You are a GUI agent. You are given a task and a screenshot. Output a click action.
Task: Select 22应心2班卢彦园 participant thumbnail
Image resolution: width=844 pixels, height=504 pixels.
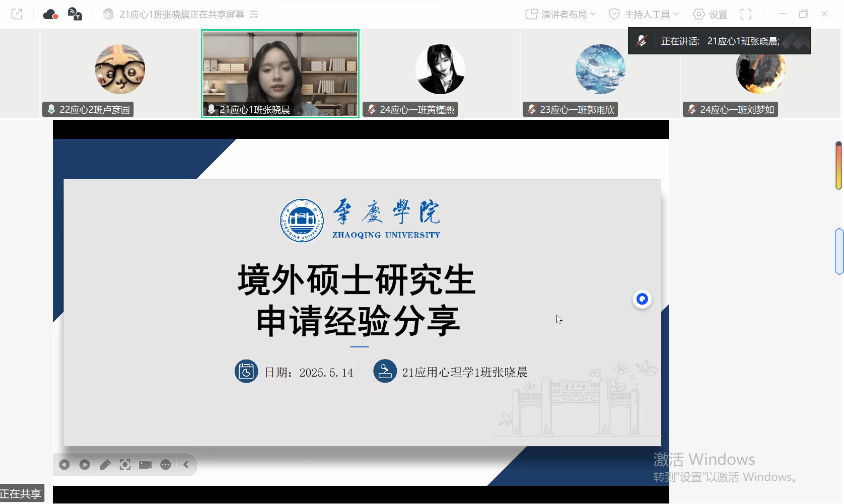click(x=120, y=73)
